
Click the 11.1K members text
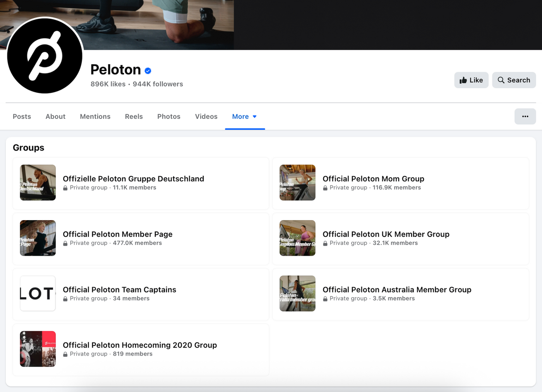[135, 187]
